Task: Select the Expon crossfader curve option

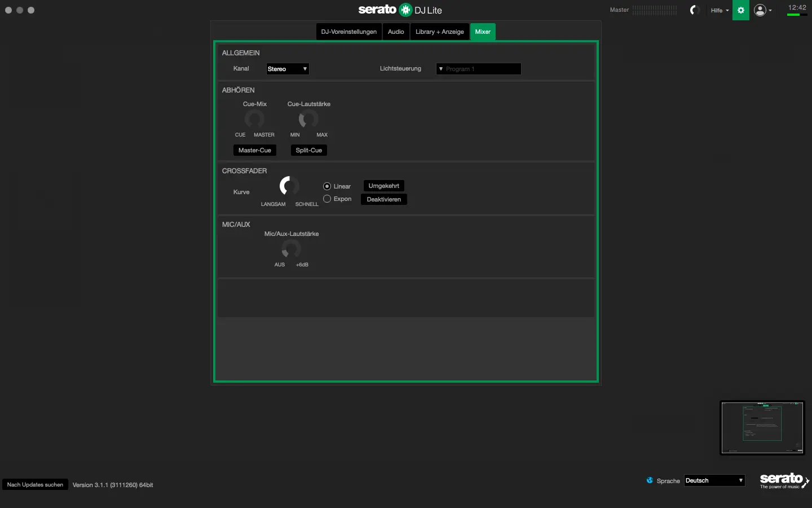Action: 327,199
